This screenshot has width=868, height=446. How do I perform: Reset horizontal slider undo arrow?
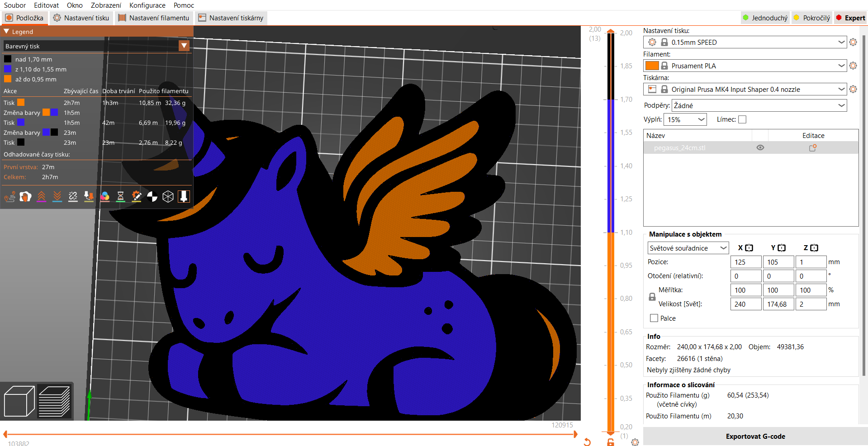coord(587,442)
